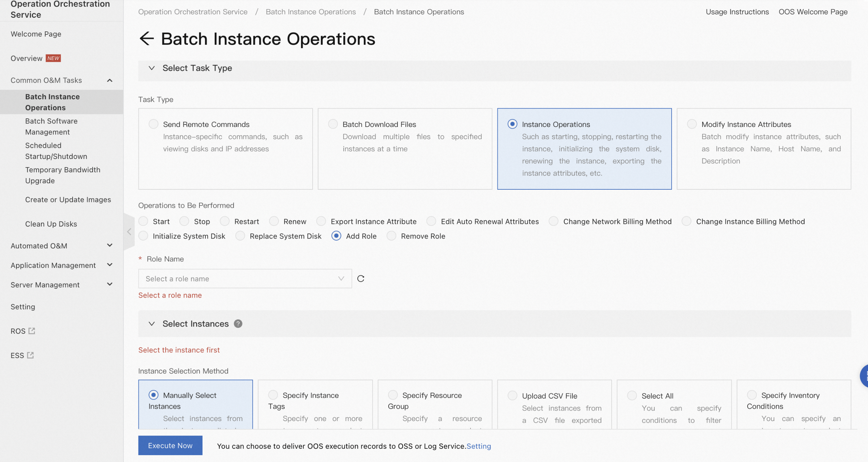The width and height of the screenshot is (868, 462).
Task: Go back using the arrow beside the page title
Action: [147, 39]
